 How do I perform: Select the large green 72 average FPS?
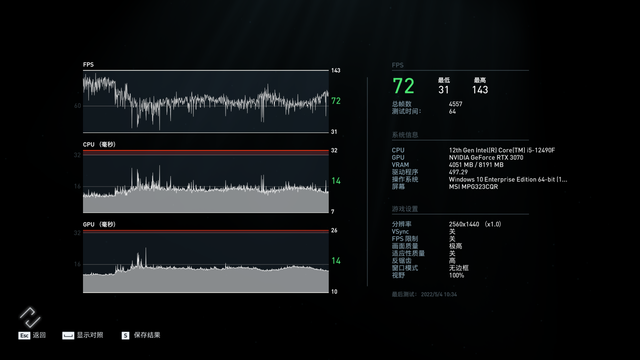tap(403, 86)
